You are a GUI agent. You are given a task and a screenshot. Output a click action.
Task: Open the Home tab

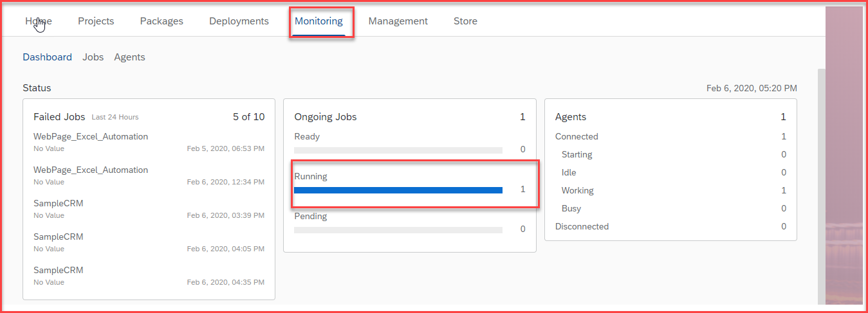pos(39,21)
